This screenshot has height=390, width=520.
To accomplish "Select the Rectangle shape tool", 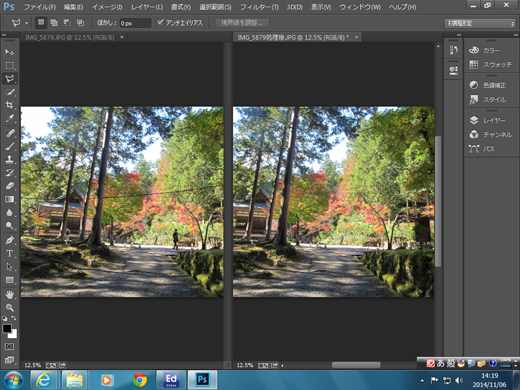I will [x=10, y=280].
